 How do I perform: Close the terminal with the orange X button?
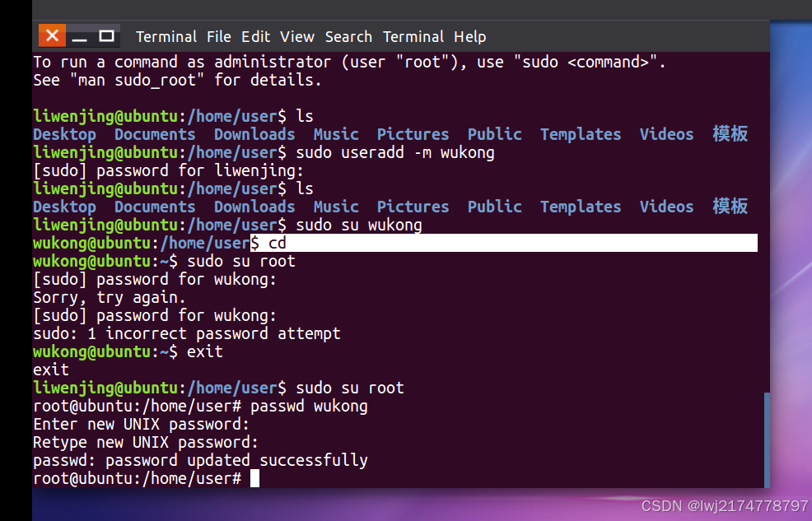pos(52,35)
